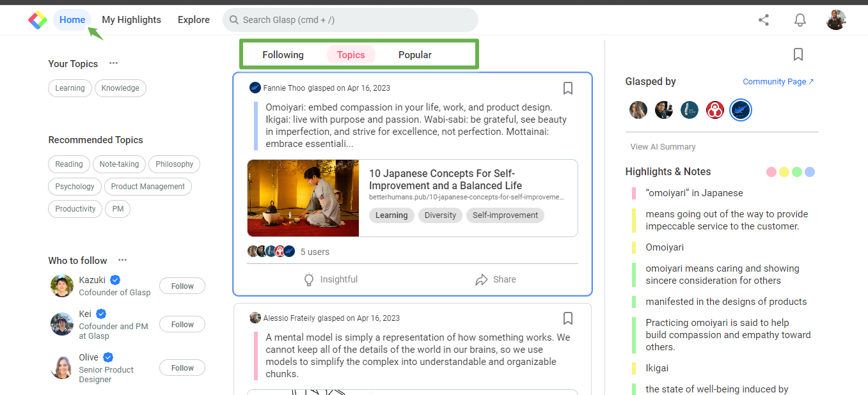This screenshot has width=868, height=395.
Task: Click Alessio Frateily's name on post
Action: [289, 318]
